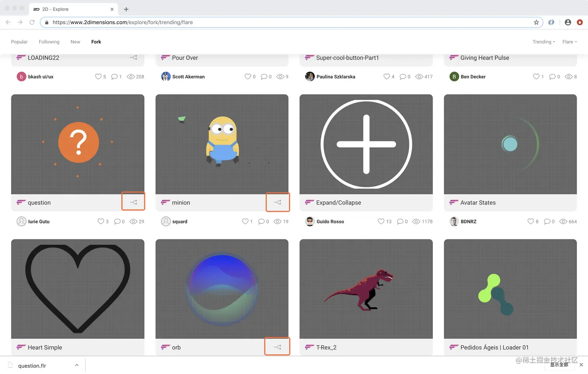This screenshot has height=374, width=588.
Task: Open the Scott Akerman author link
Action: 188,77
